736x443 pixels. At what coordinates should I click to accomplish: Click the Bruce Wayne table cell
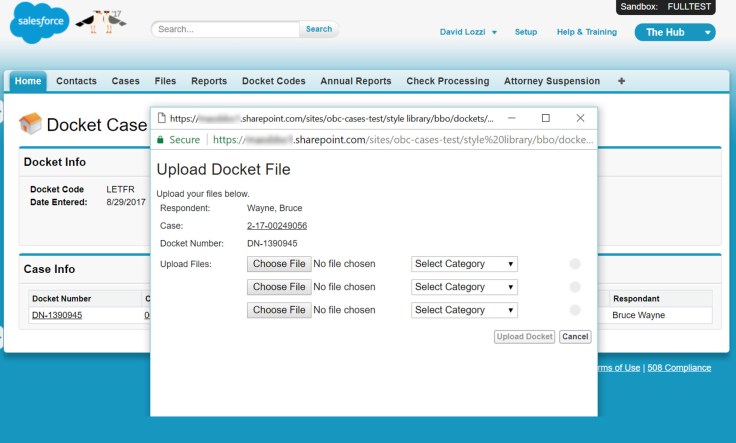[x=638, y=315]
